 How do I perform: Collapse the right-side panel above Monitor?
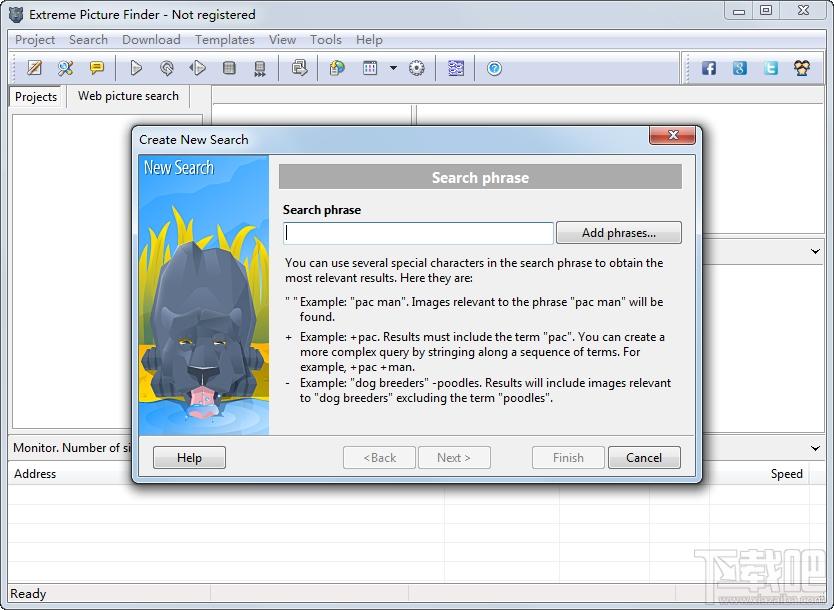coord(815,251)
